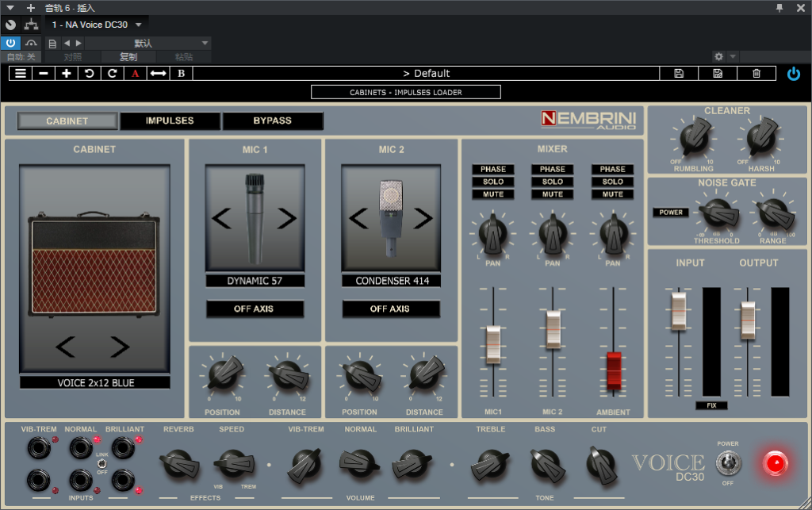
Task: Toggle the host plugin activate button
Action: point(10,43)
